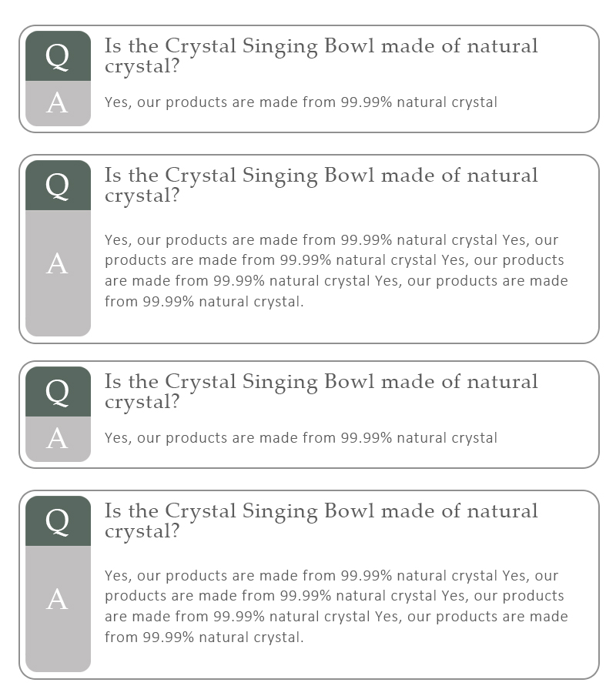Select the long repeated answer paragraph in the last card
This screenshot has height=696, width=616.
point(336,607)
